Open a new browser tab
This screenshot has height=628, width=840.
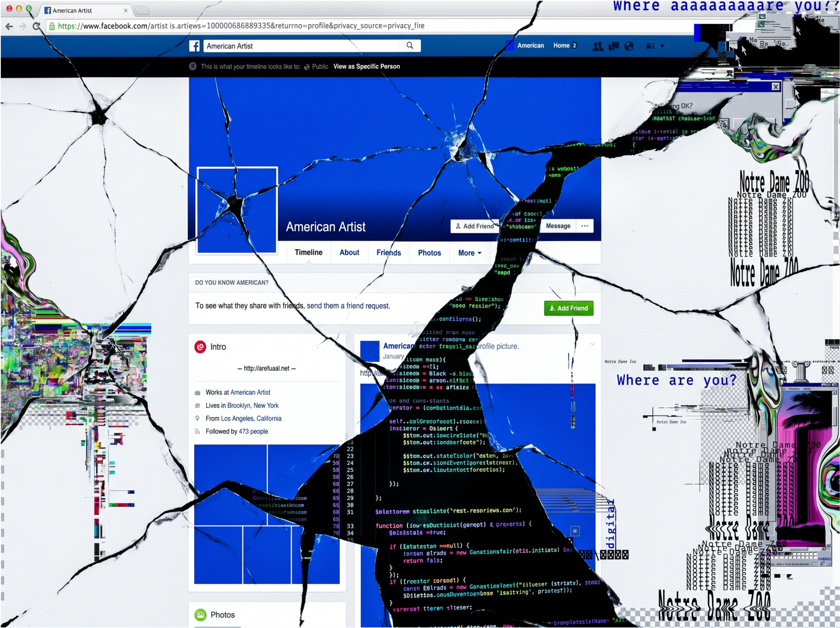[142, 10]
